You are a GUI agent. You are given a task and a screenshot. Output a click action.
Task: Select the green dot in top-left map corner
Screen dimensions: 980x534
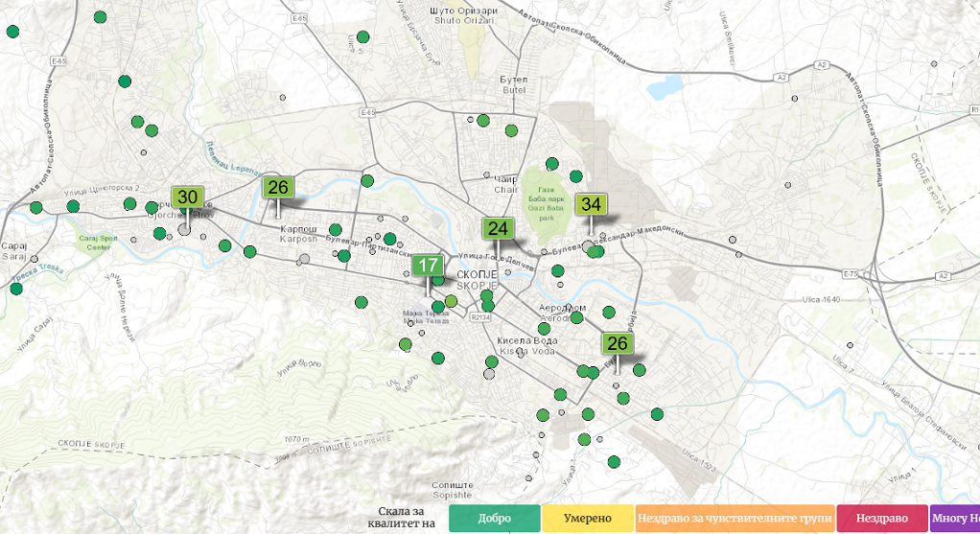pyautogui.click(x=12, y=32)
